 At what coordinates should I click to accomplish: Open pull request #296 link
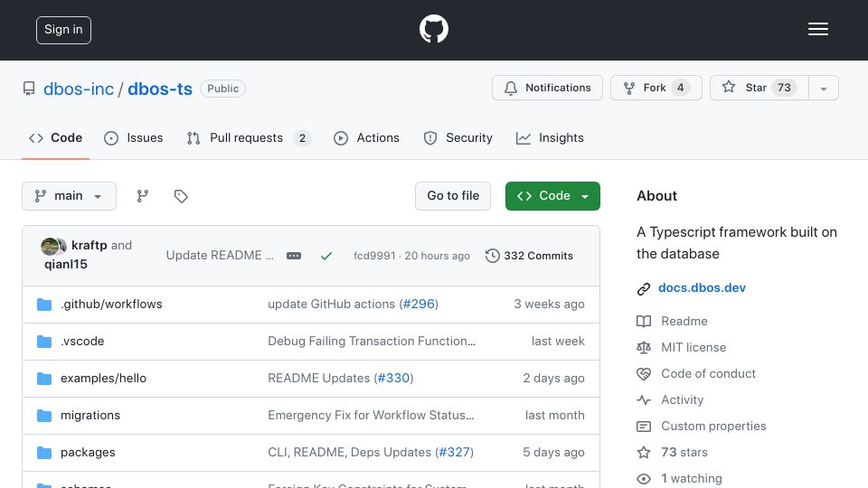419,304
